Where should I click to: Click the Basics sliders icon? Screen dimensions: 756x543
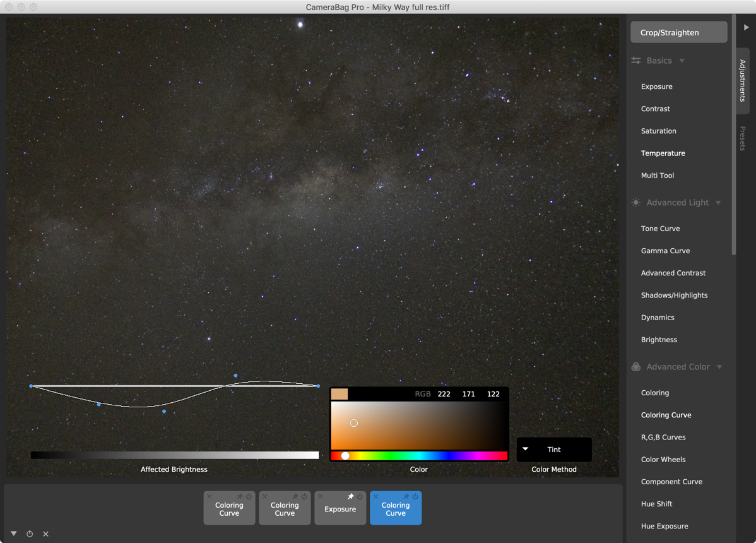[636, 61]
